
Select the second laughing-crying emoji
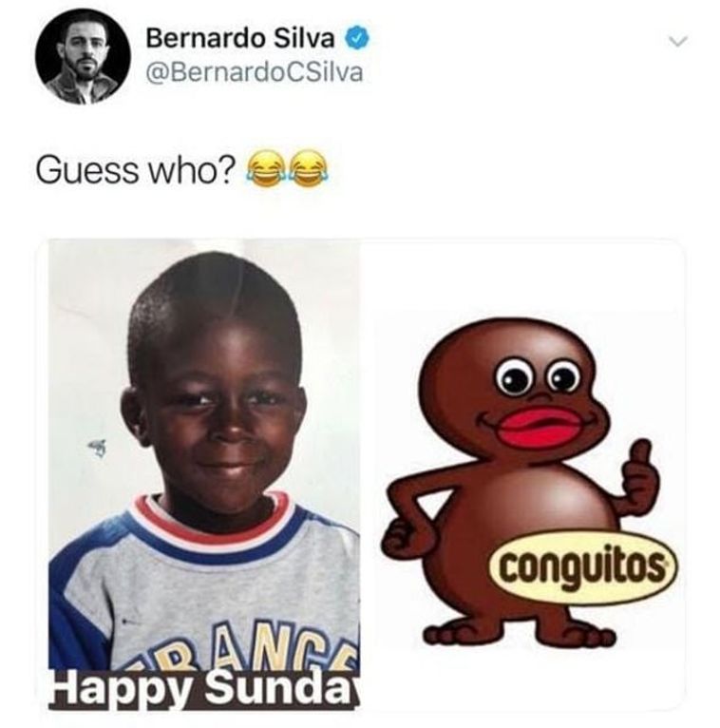point(307,169)
